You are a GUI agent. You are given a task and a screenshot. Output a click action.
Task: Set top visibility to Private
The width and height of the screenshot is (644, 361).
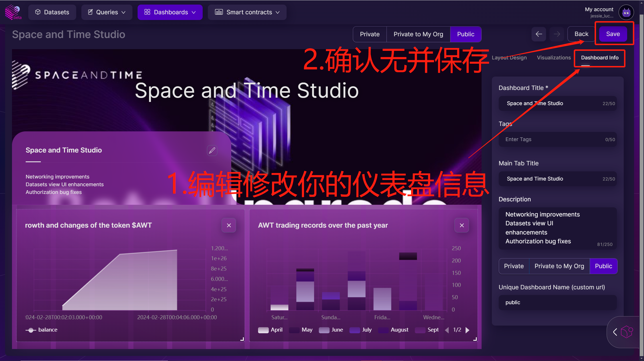370,34
